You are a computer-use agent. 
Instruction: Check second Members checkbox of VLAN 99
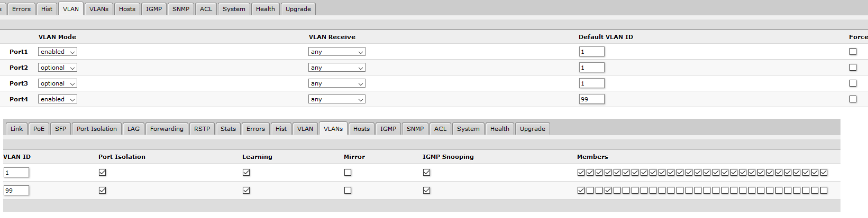pos(590,191)
